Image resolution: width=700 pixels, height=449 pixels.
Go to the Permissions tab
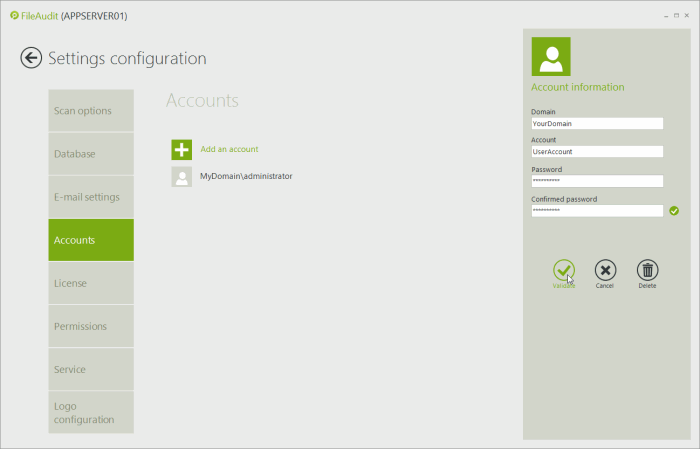click(91, 326)
